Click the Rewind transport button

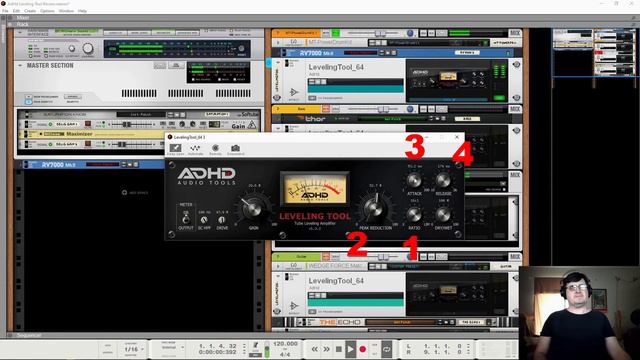point(315,349)
